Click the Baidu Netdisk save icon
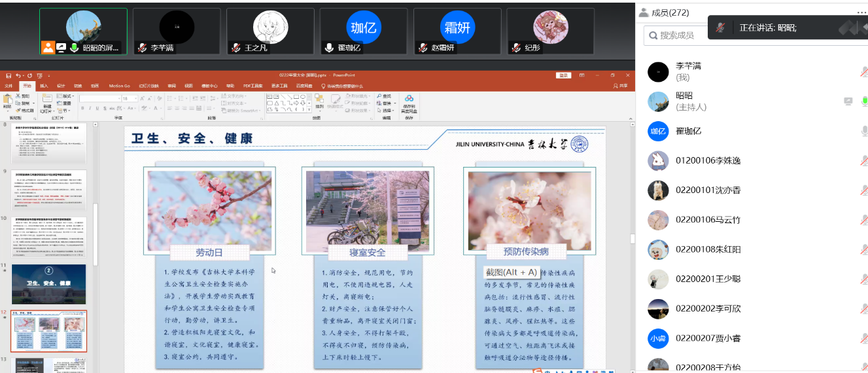 point(409,100)
